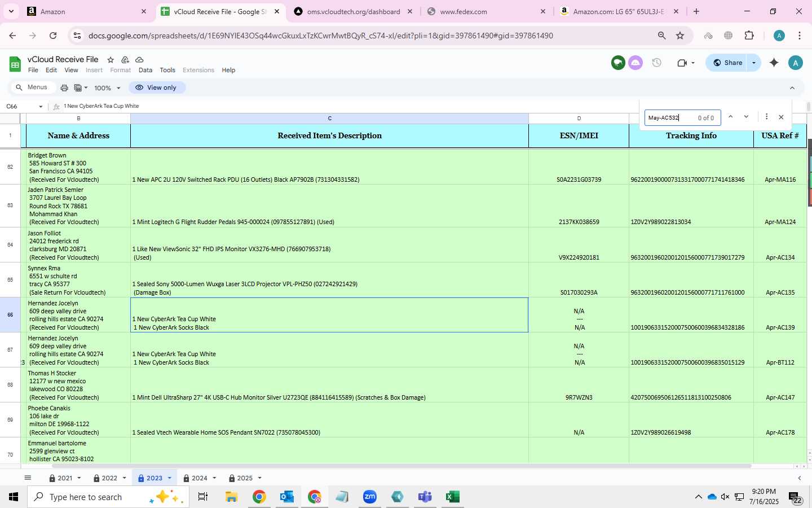Expand the Meet camera dropdown arrow
Viewport: 812px width, 508px height.
pyautogui.click(x=693, y=63)
